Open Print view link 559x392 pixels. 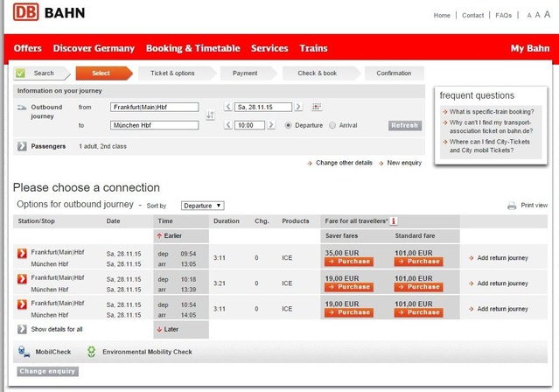(534, 205)
